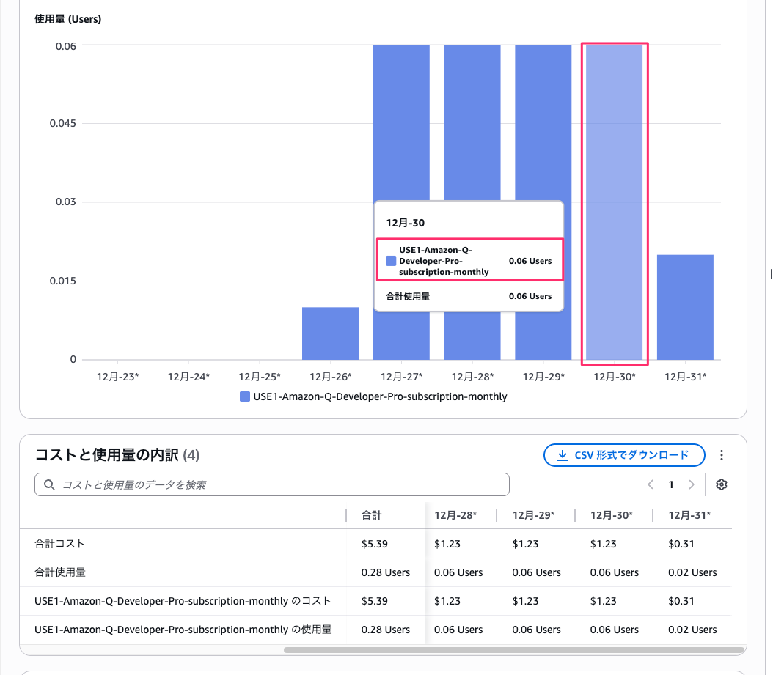
Task: Go to next table page with right chevron
Action: [691, 484]
